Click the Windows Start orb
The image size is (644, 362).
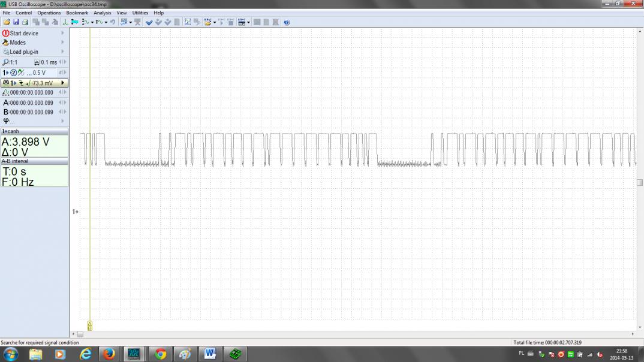(11, 354)
